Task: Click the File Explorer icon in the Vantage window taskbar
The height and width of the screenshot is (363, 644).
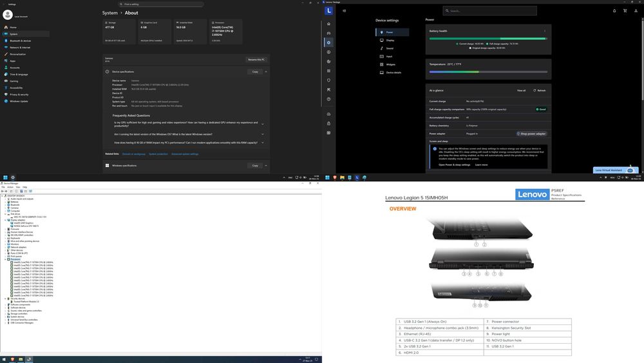Action: pos(342,177)
